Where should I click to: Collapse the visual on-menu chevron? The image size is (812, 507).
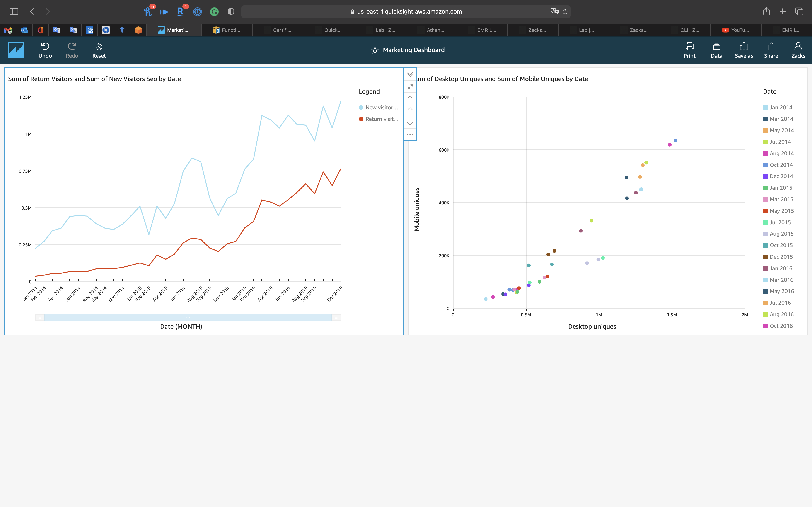pos(410,74)
